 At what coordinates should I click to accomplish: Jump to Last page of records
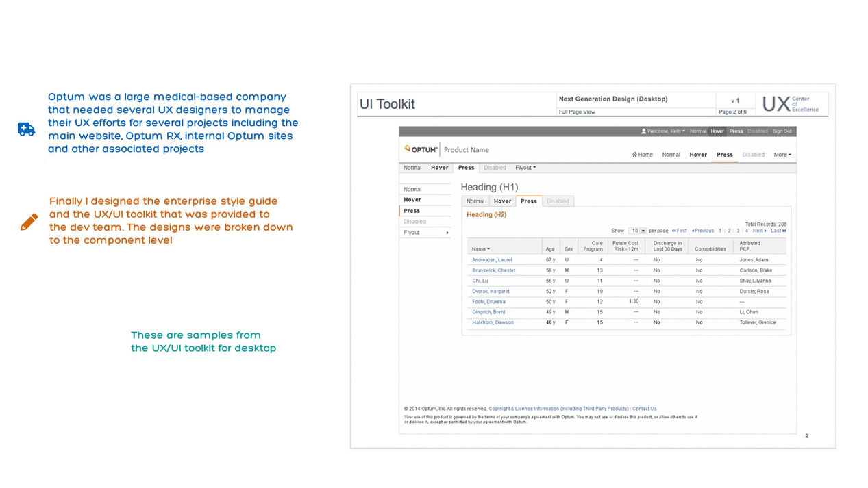(x=778, y=231)
